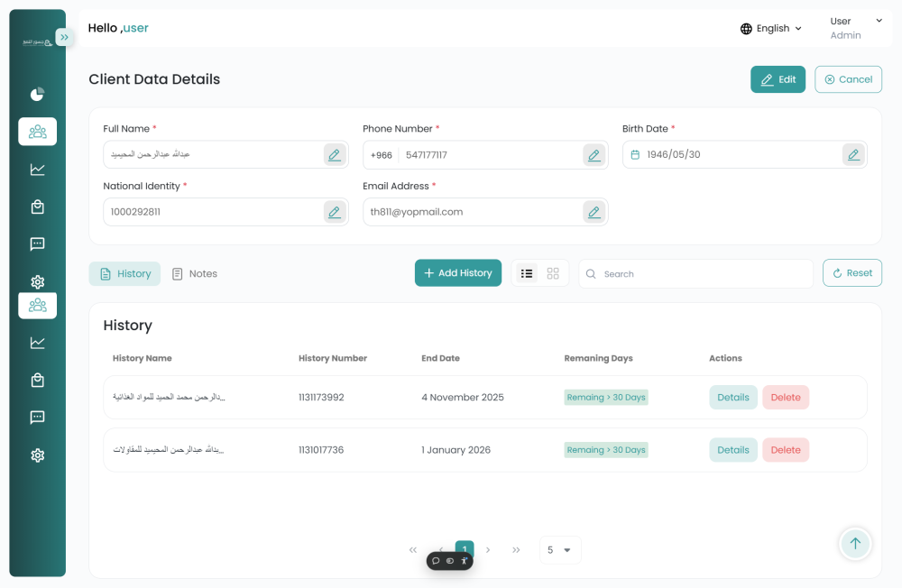Viewport: 902px width, 588px height.
Task: Open the orders shopping bag icon in sidebar
Action: click(37, 207)
